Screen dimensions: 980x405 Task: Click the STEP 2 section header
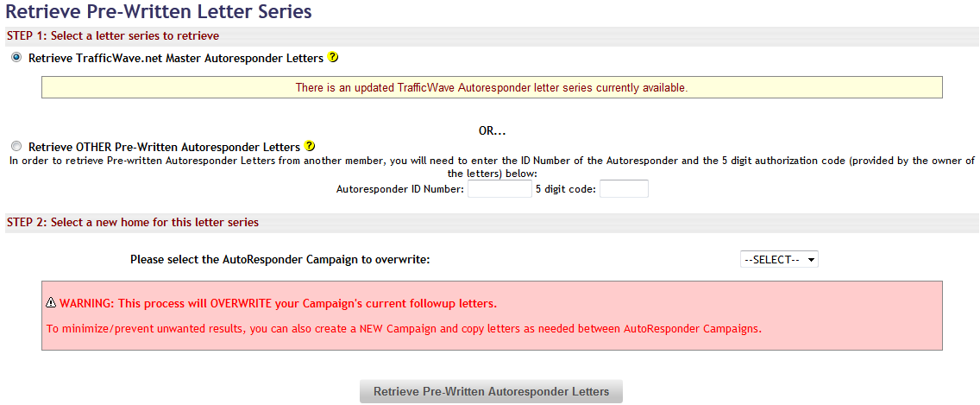[x=133, y=222]
